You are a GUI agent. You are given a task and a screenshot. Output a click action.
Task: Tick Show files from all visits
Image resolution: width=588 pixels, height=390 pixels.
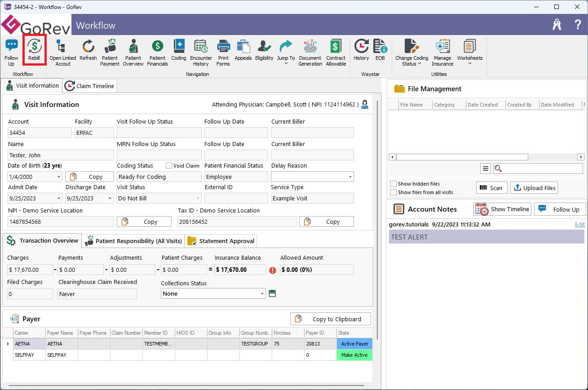393,192
